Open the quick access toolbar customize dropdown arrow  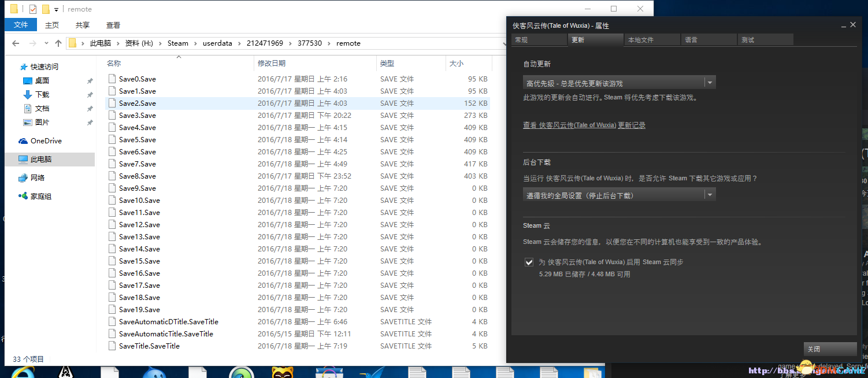tap(57, 10)
